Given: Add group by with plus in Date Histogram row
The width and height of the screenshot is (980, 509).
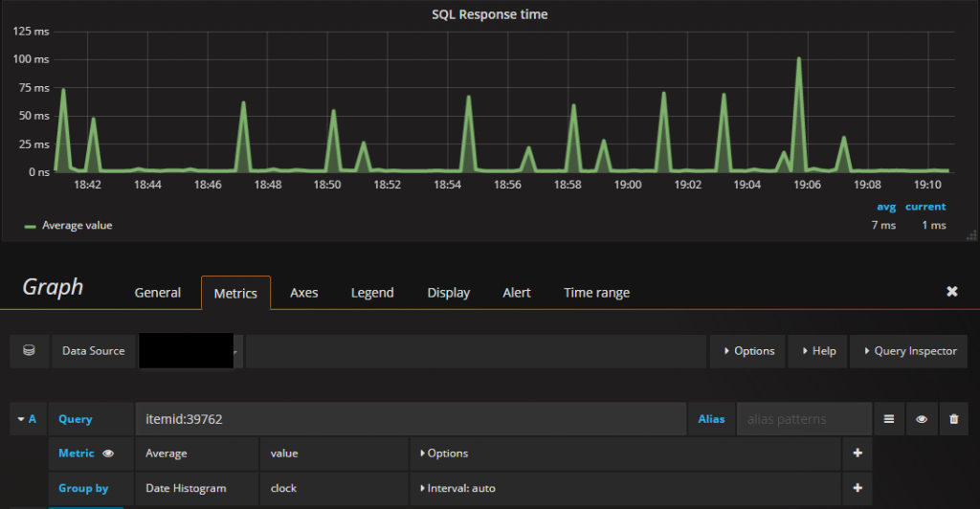Looking at the screenshot, I should [x=857, y=488].
